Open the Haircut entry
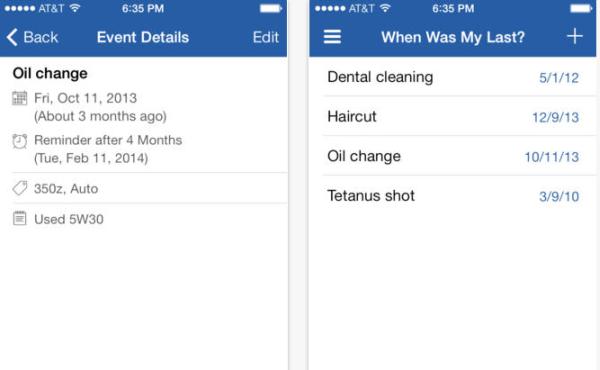Screen dimensions: 600x370 453,116
